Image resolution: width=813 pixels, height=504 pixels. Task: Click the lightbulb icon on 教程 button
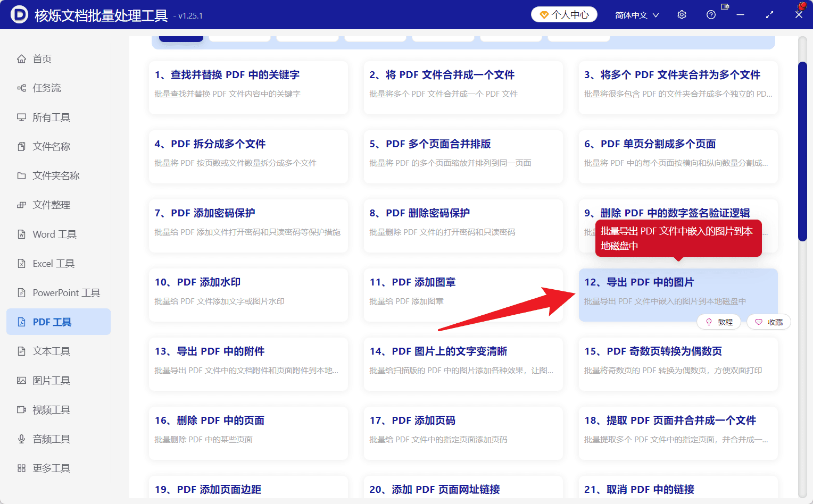(709, 322)
